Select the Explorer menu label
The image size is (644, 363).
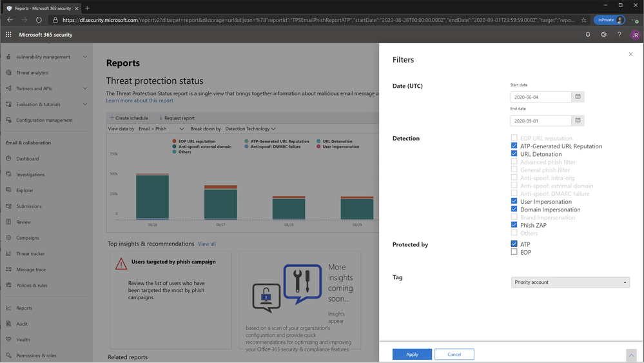[x=24, y=191]
